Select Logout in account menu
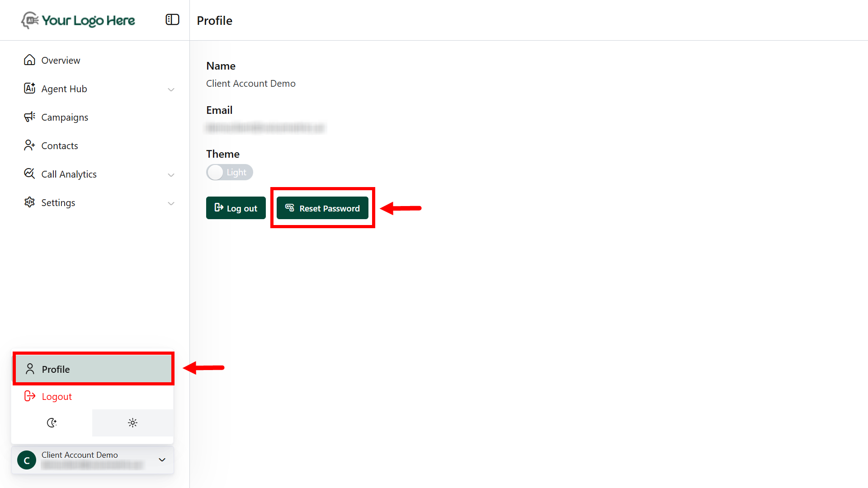The image size is (868, 488). (57, 397)
